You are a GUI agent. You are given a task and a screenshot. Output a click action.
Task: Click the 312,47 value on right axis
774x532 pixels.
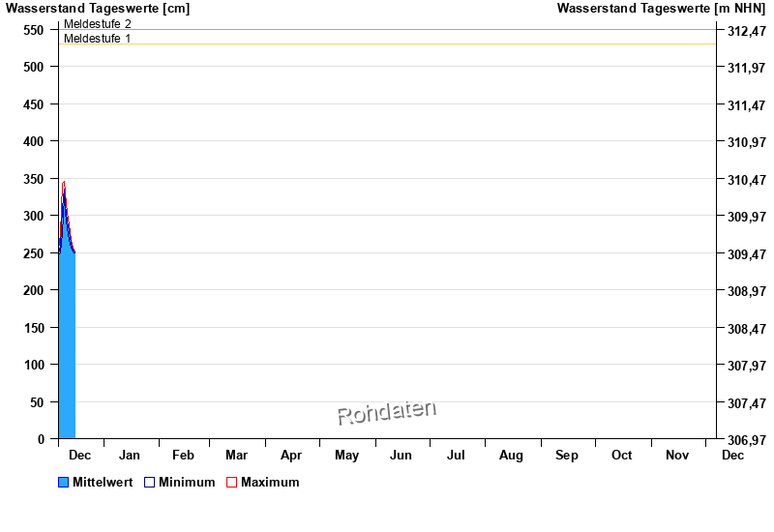pos(746,31)
